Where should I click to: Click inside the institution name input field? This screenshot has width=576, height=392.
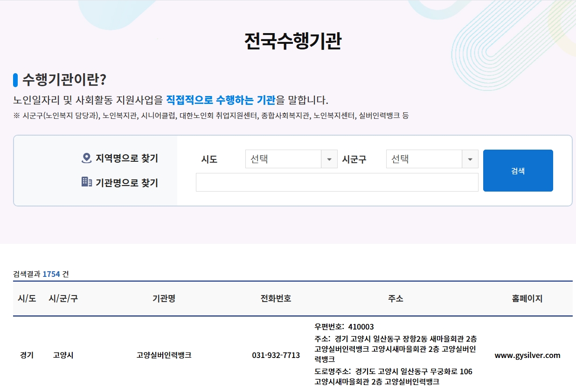coord(337,182)
